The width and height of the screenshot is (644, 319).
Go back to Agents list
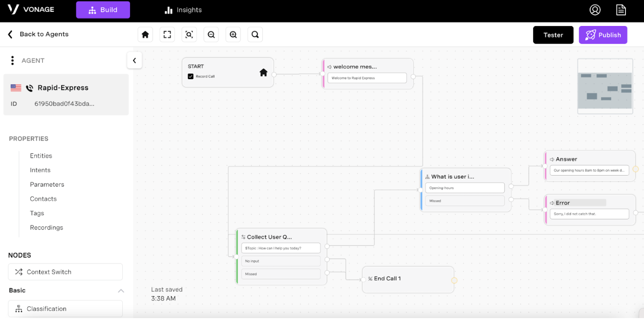pyautogui.click(x=38, y=34)
